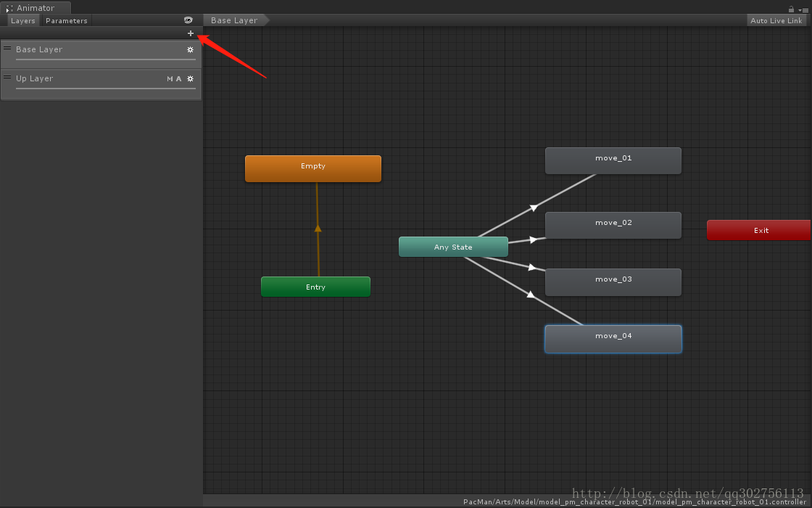Select transition arrow to move_03
Viewport: 812px width, 508px height.
coord(532,267)
